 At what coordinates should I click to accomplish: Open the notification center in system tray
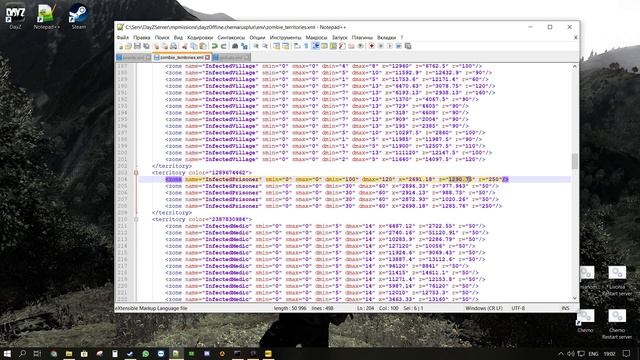(627, 353)
